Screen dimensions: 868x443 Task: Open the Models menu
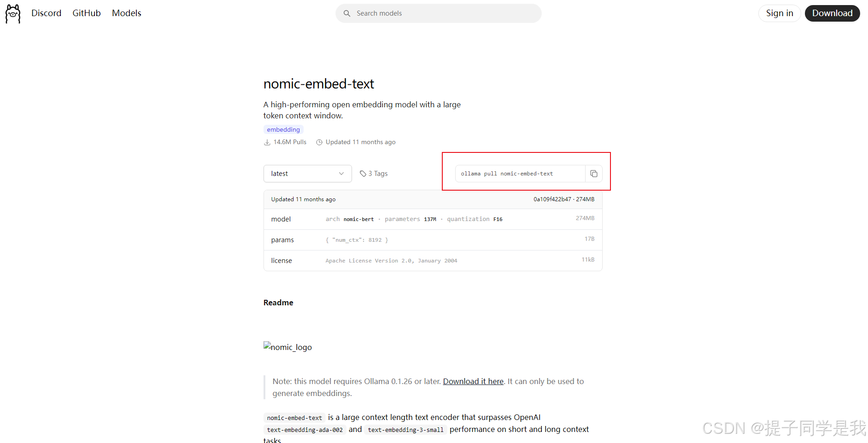click(126, 13)
